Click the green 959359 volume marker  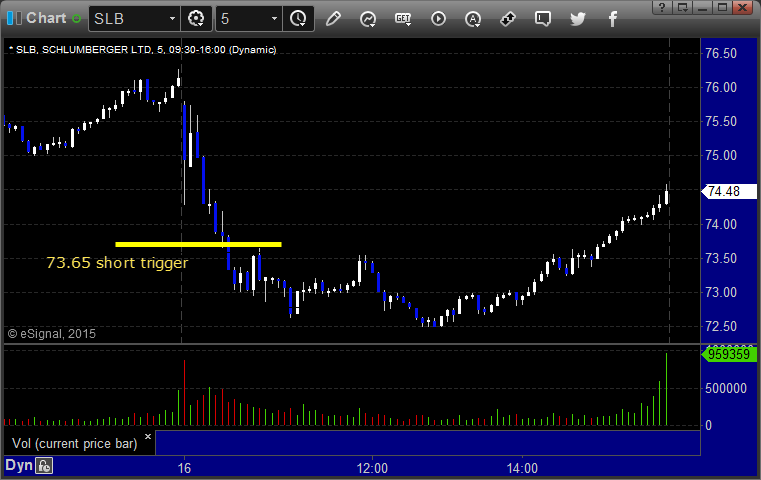pos(729,354)
